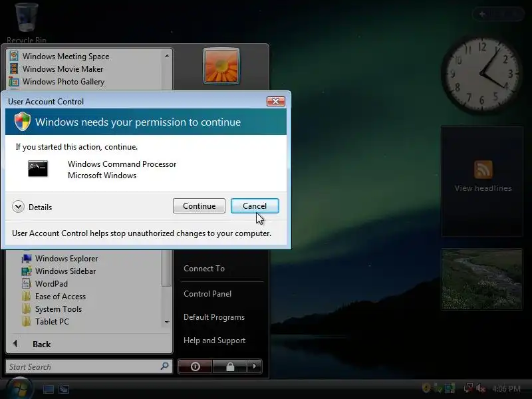The width and height of the screenshot is (532, 399).
Task: Click the Windows Explorer icon
Action: [x=27, y=259]
